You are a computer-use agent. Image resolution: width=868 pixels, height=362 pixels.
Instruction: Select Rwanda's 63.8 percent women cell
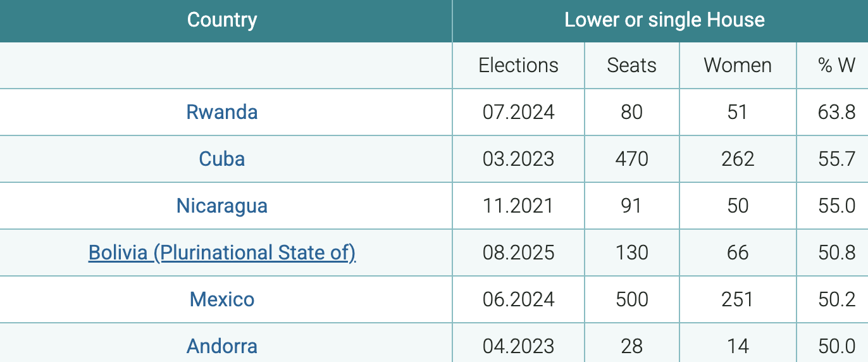pyautogui.click(x=836, y=112)
